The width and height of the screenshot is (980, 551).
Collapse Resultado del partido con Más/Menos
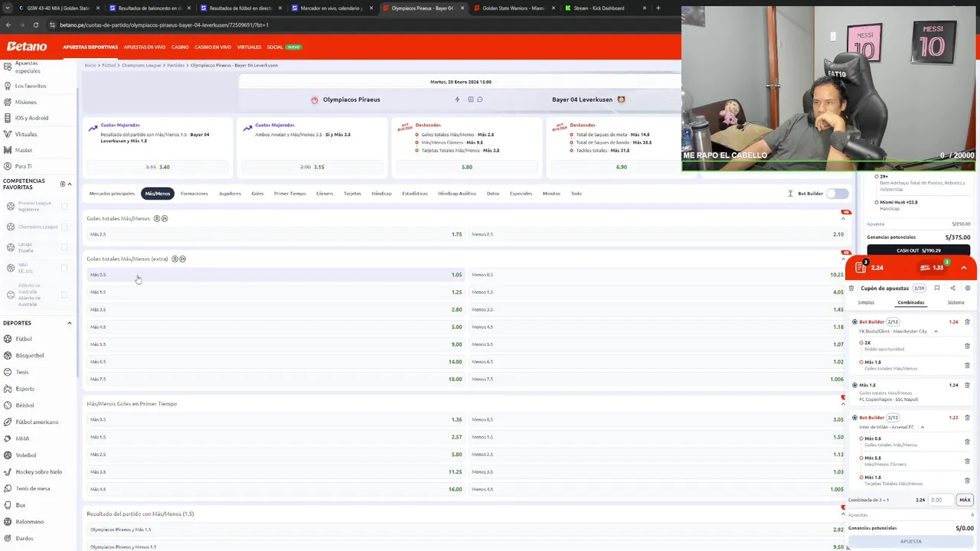[x=843, y=514]
